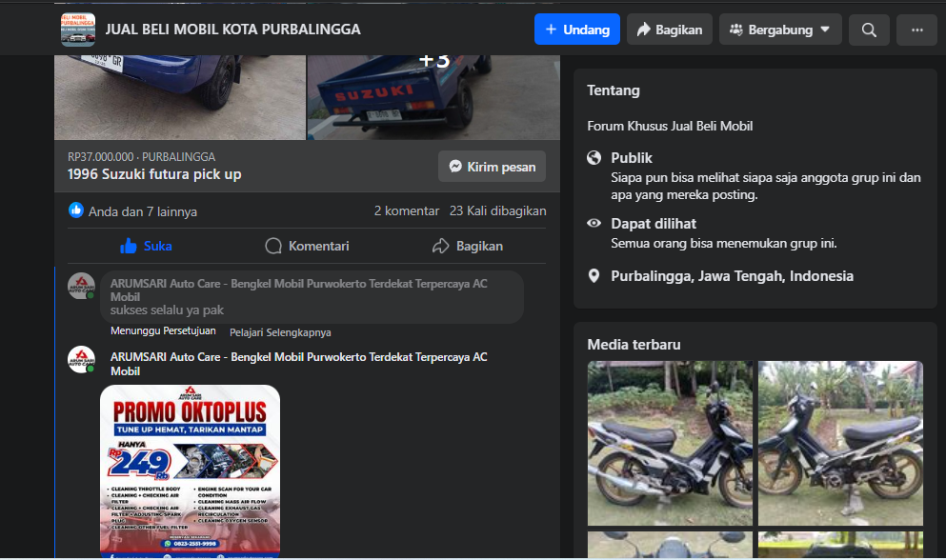Screen dimensions: 946x560
Task: Click the blue like reaction icon
Action: point(76,210)
